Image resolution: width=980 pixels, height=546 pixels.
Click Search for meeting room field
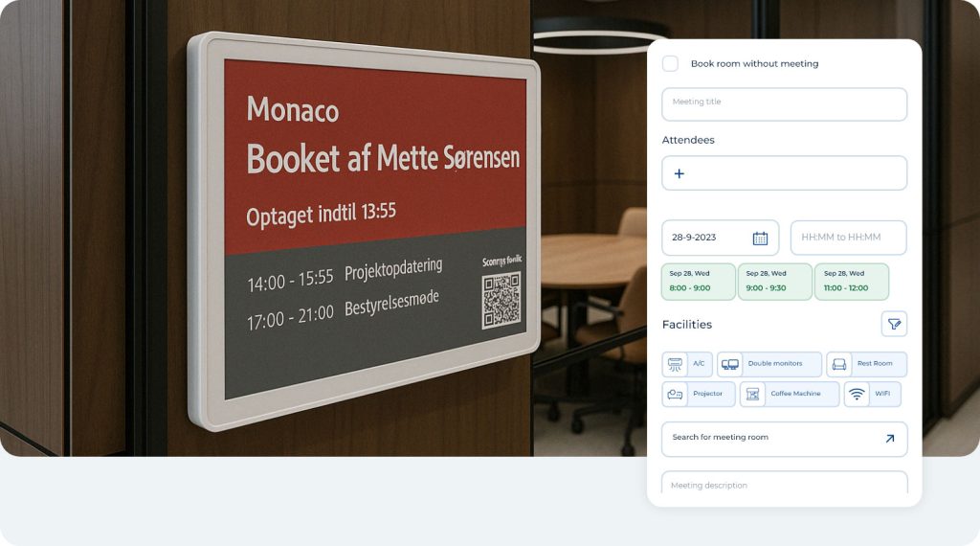(785, 439)
